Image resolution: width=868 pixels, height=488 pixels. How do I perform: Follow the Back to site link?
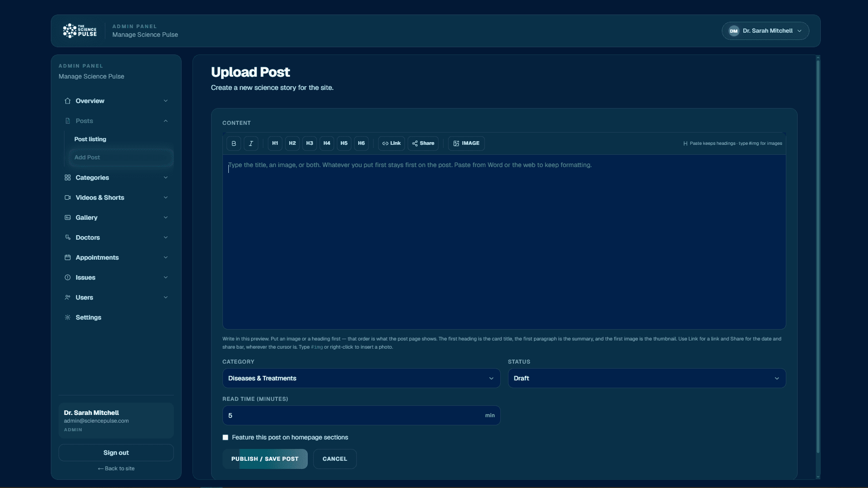point(116,468)
